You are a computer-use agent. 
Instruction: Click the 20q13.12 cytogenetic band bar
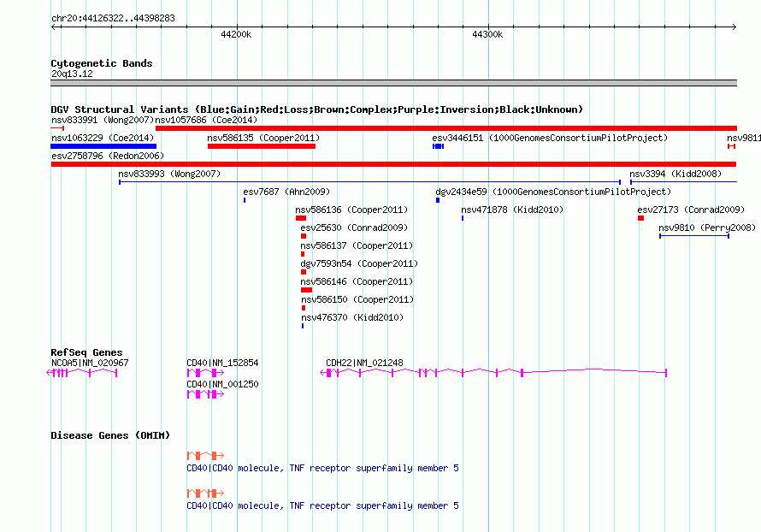393,83
